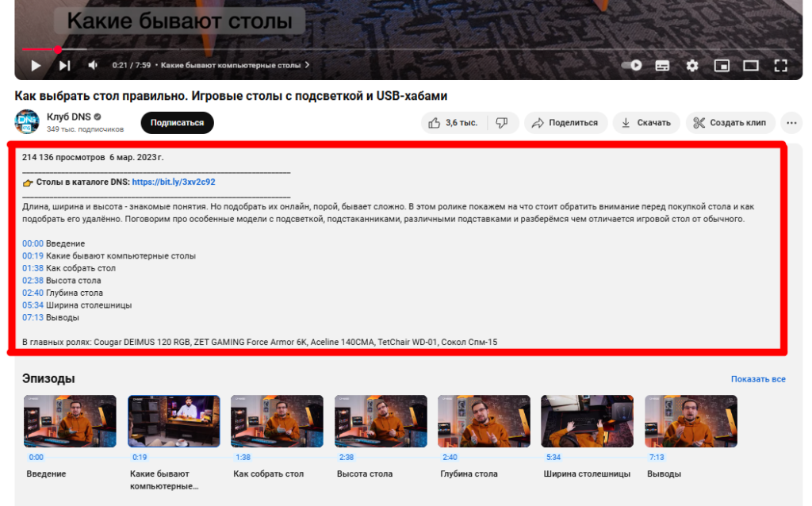Click Эпизоды section heading
812x506 pixels.
coord(48,378)
